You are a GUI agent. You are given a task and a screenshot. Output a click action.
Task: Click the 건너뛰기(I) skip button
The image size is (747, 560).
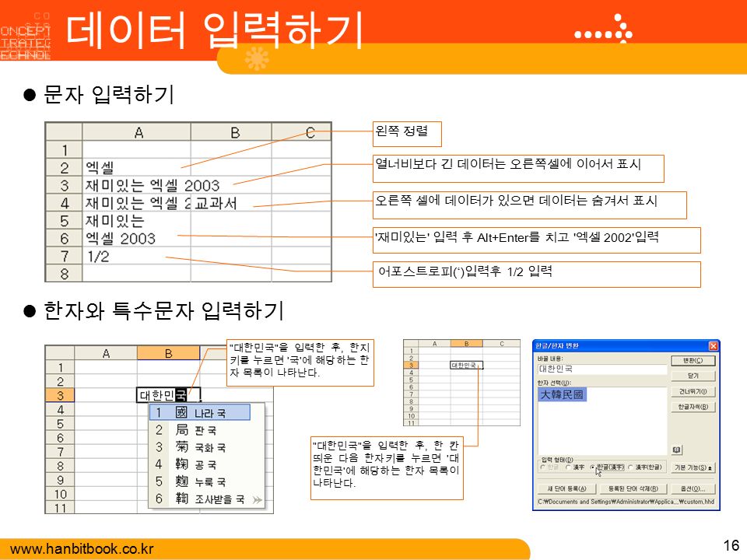[693, 391]
